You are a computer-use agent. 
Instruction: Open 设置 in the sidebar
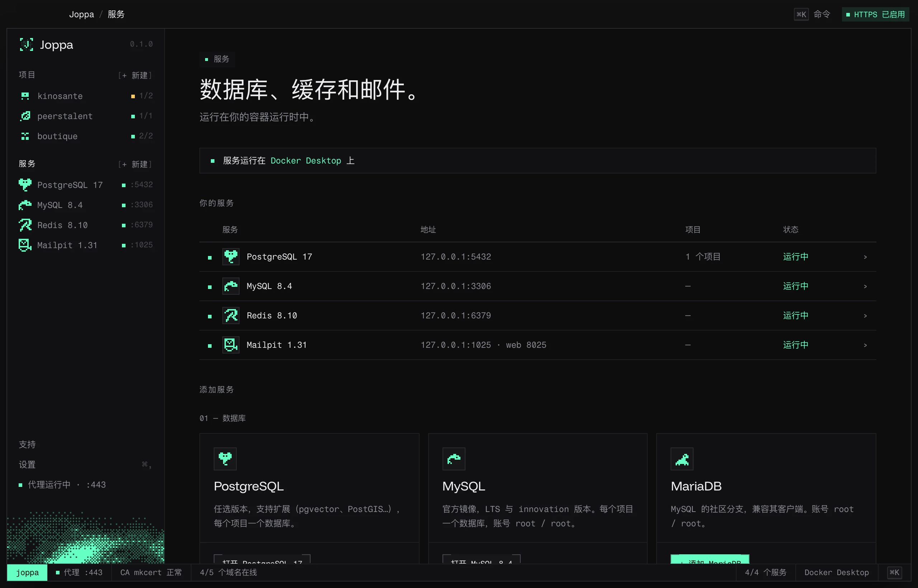click(x=27, y=465)
